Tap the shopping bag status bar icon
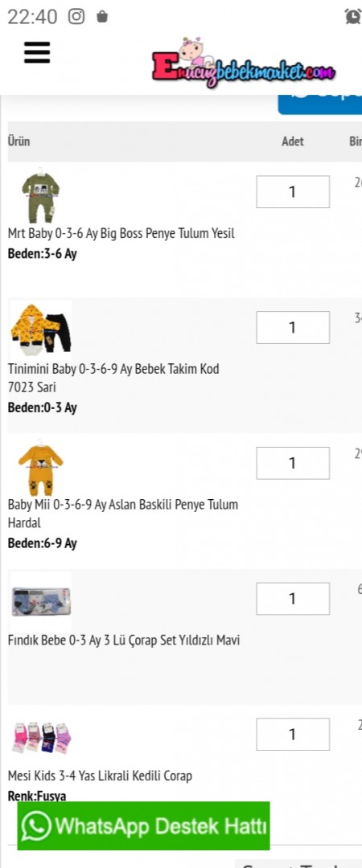 click(102, 17)
